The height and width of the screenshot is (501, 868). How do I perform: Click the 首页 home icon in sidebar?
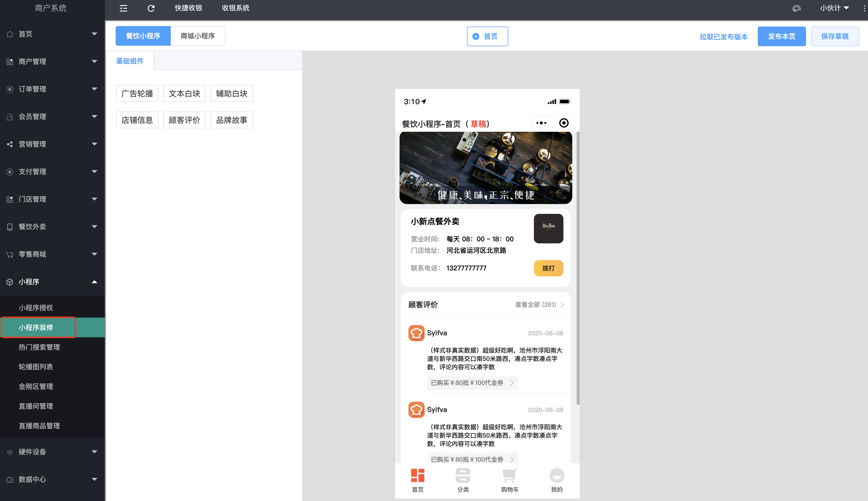[x=10, y=34]
